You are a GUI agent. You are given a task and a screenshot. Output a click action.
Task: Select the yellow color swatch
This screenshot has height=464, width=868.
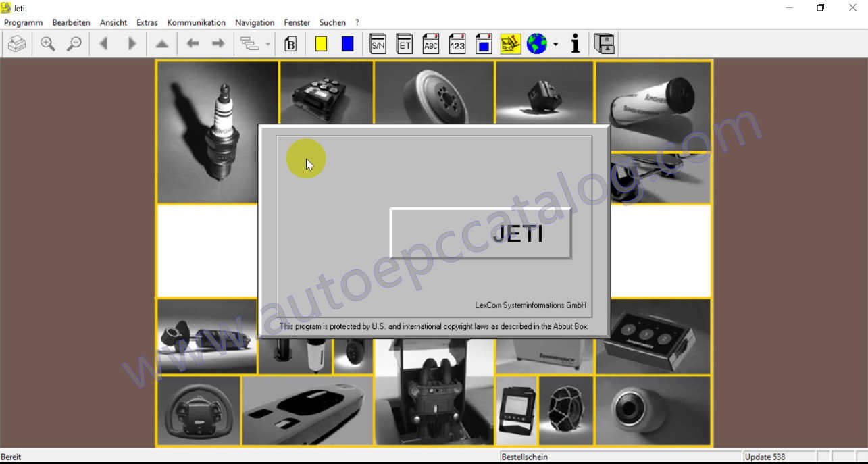coord(321,43)
